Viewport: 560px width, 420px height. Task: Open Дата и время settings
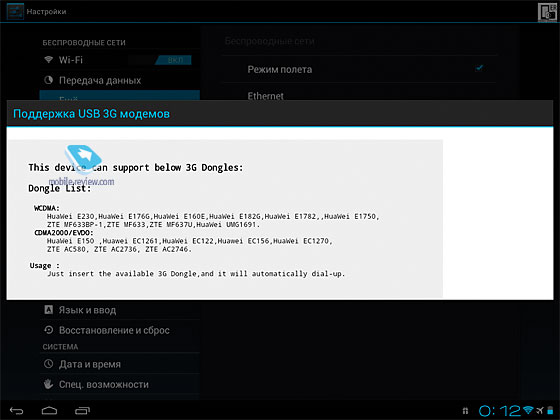(x=120, y=364)
